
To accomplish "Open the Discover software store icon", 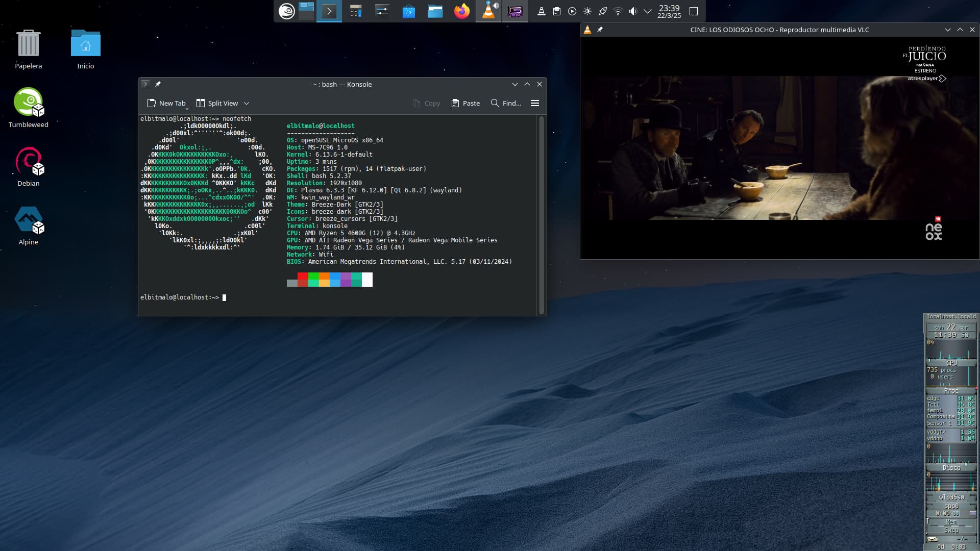I will pyautogui.click(x=408, y=11).
